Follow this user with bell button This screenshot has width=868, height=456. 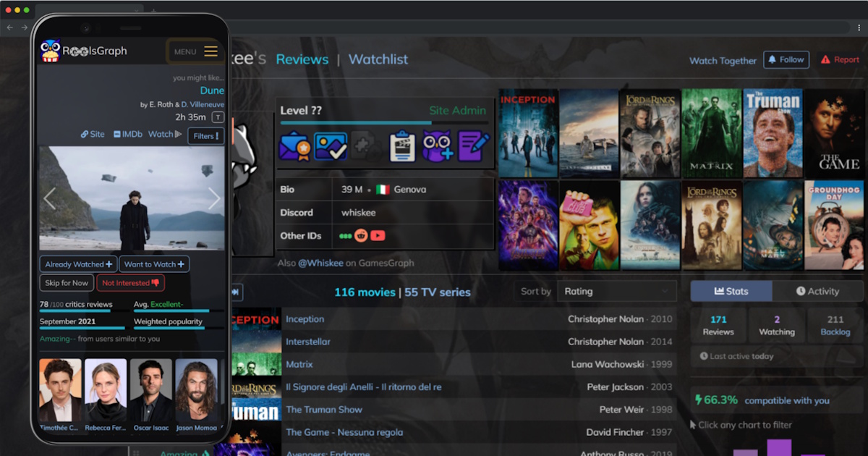786,60
